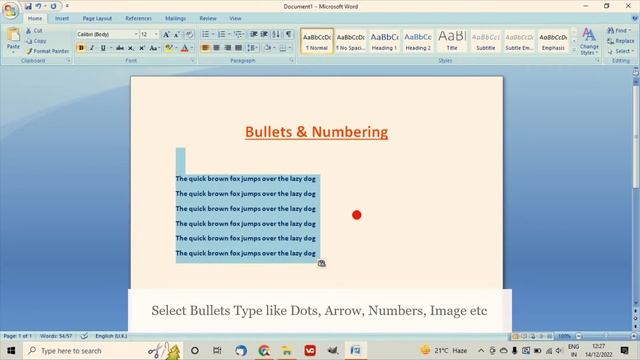Apply the Heading 2 style
Viewport: 640px width, 360px height.
point(418,41)
